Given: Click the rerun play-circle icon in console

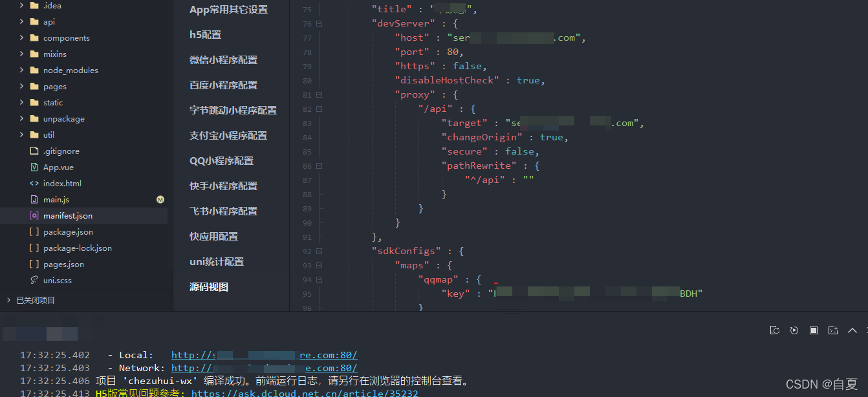Looking at the screenshot, I should (794, 330).
